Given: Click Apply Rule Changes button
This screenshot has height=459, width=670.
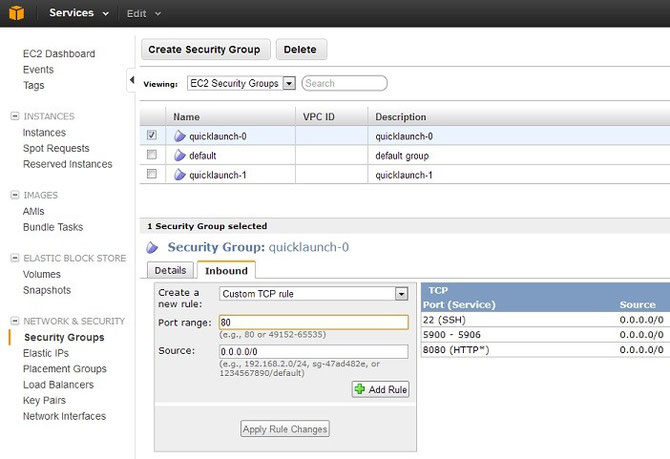Looking at the screenshot, I should coord(285,429).
